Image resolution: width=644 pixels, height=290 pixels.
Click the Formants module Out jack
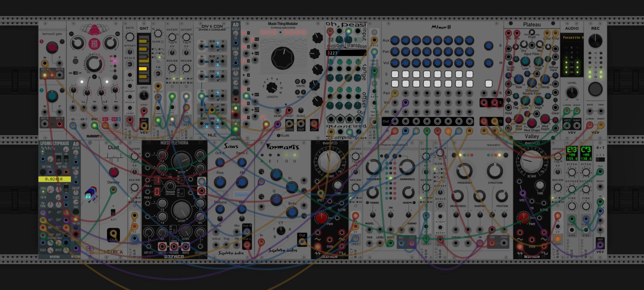(302, 241)
